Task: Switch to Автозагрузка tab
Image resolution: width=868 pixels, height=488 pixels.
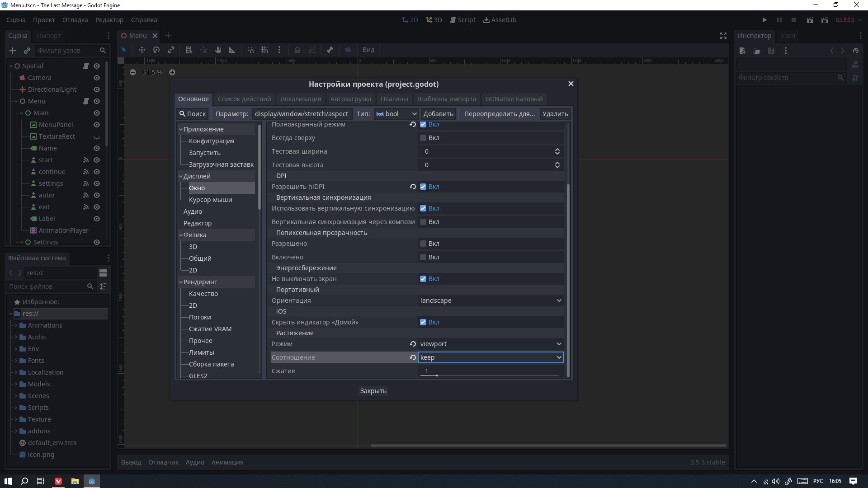Action: coord(351,99)
